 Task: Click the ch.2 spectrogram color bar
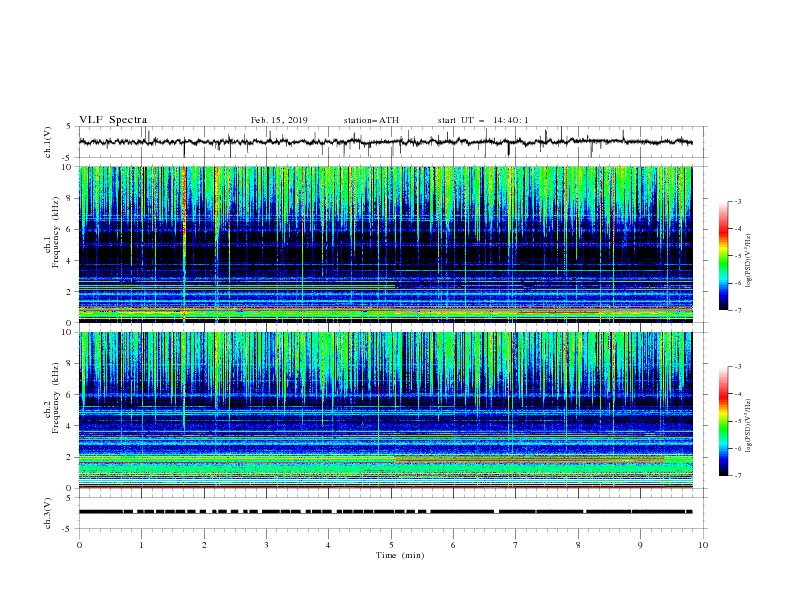point(724,421)
